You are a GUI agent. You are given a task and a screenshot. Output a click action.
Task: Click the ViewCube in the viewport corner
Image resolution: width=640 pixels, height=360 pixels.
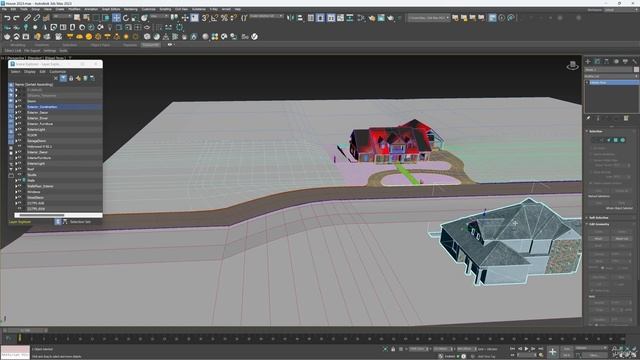pyautogui.click(x=573, y=65)
